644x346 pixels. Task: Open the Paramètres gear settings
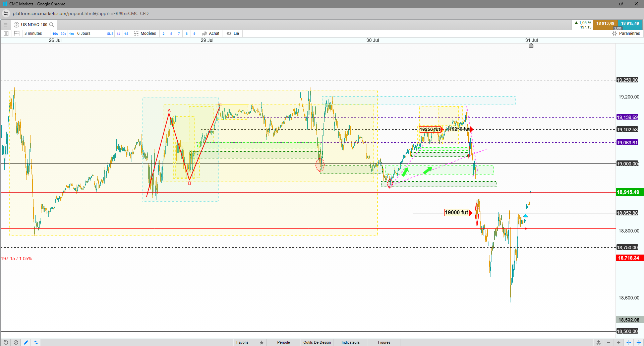click(x=626, y=33)
